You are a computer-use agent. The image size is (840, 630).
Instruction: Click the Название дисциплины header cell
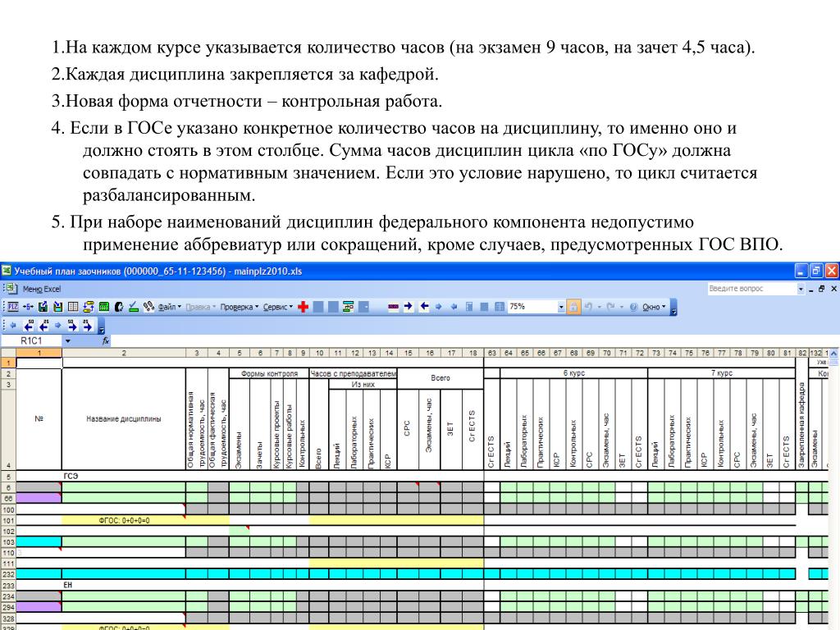pyautogui.click(x=124, y=419)
